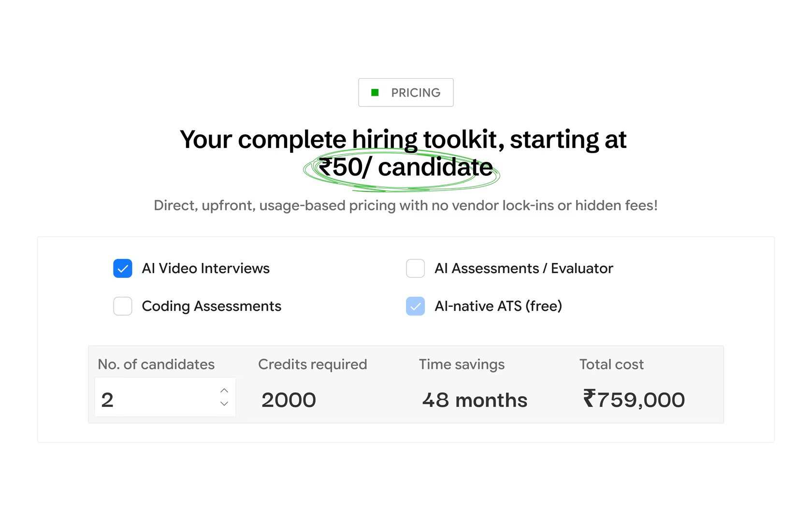Click the 48 months time savings value
Image resolution: width=812 pixels, height=521 pixels.
(x=474, y=399)
